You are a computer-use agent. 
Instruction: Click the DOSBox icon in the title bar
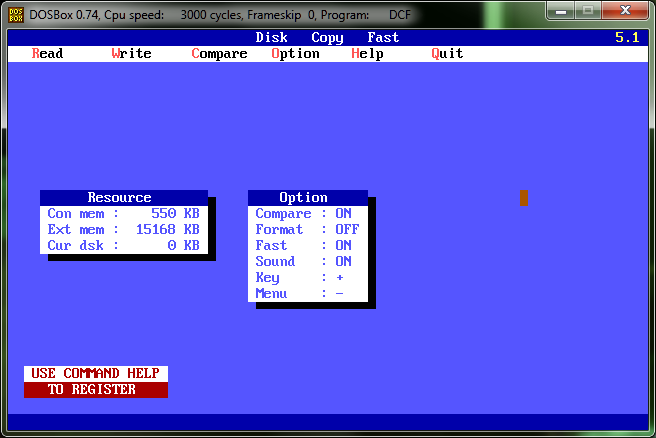[16, 12]
